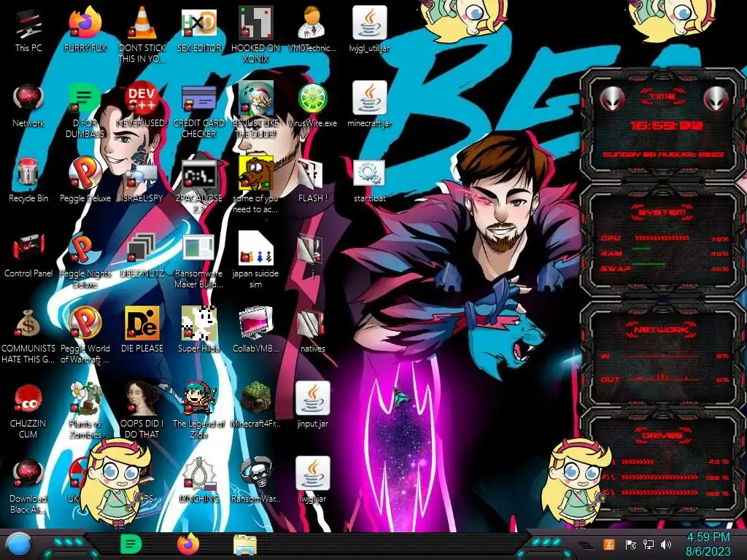The height and width of the screenshot is (560, 747).
Task: Click the volume speaker tray icon
Action: [666, 545]
